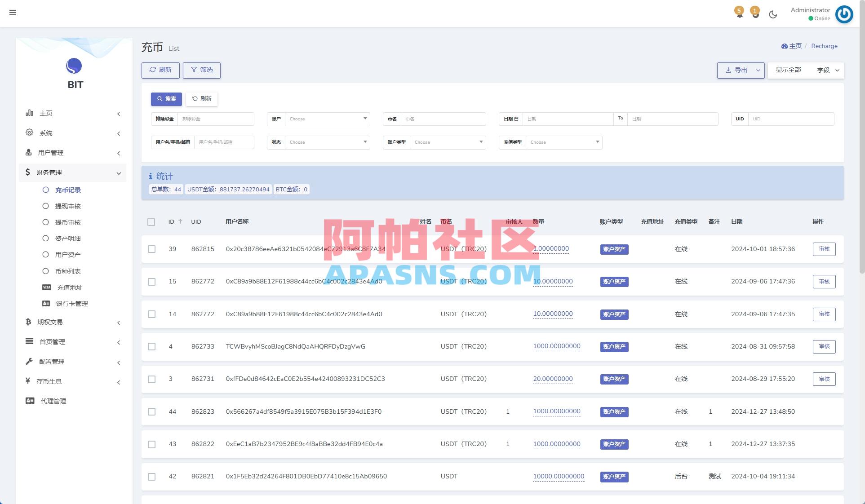Click the Administrator power avatar icon

pos(844,14)
